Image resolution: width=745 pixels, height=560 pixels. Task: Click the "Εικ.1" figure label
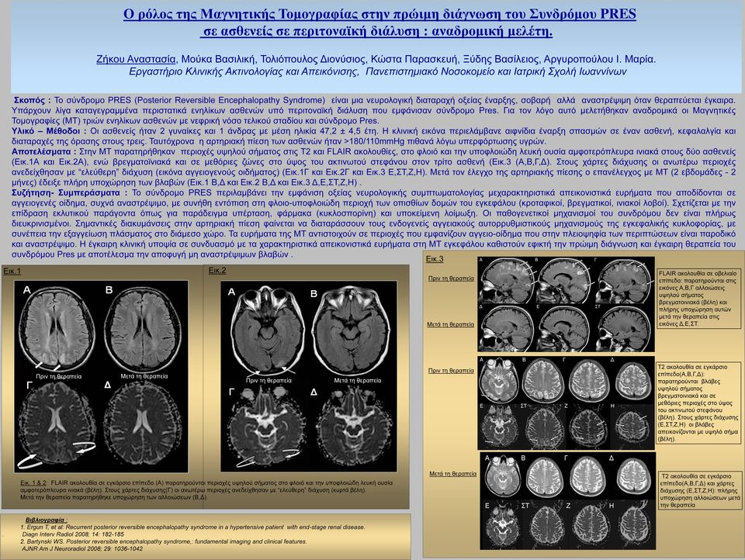pos(12,271)
